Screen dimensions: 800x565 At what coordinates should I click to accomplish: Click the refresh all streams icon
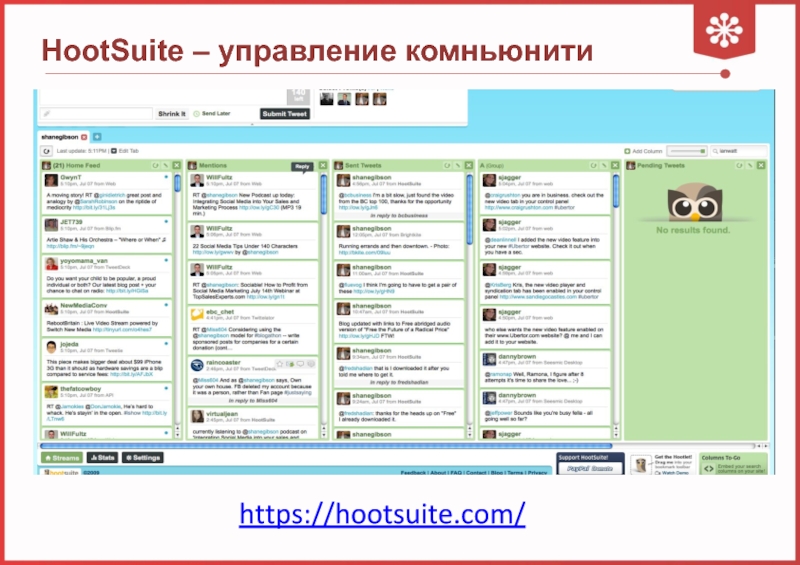(x=46, y=150)
